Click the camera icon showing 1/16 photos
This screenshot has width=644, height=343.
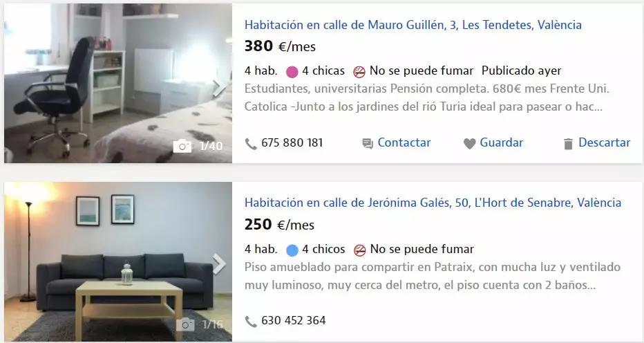[185, 324]
